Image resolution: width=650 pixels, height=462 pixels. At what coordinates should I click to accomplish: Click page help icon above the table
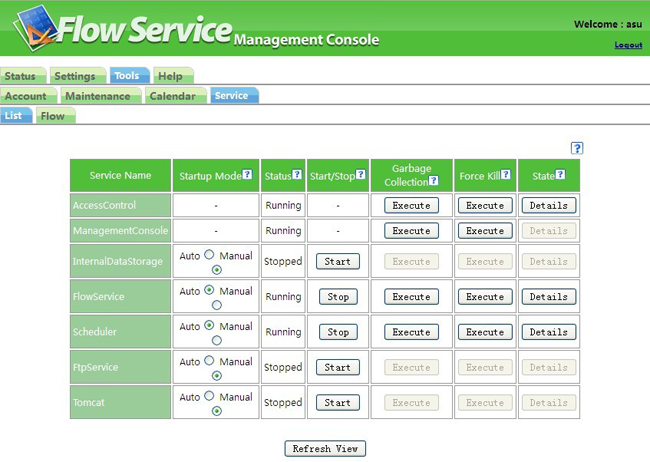[x=577, y=148]
